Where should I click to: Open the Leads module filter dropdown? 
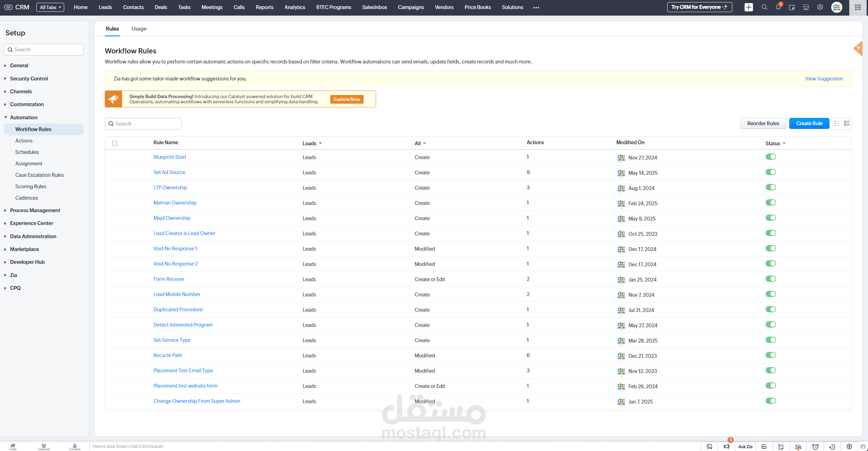pos(312,144)
